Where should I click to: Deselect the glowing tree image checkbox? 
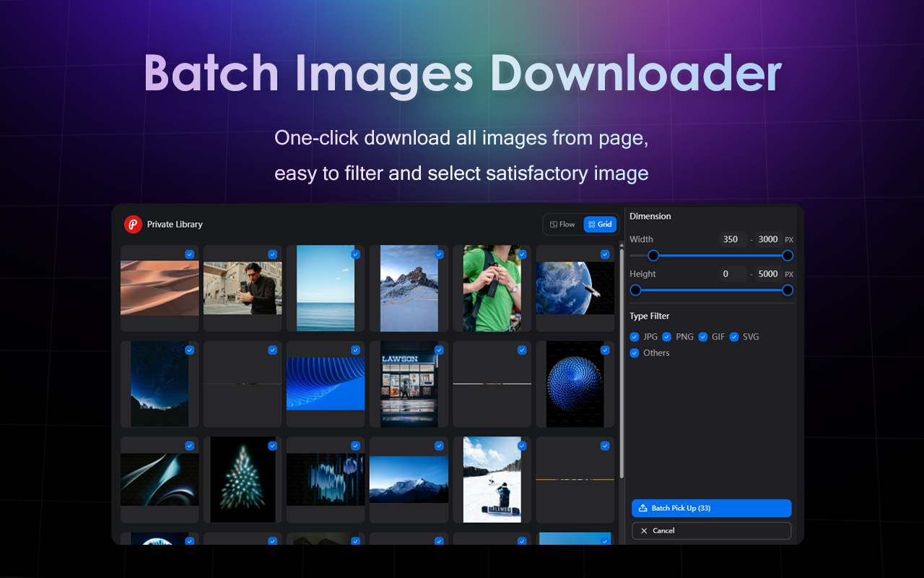272,446
